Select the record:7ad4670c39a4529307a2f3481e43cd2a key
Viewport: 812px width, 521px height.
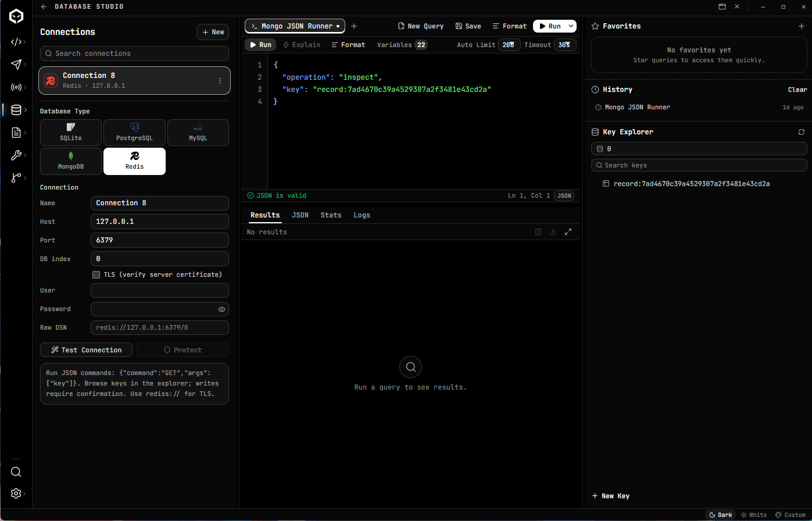692,184
